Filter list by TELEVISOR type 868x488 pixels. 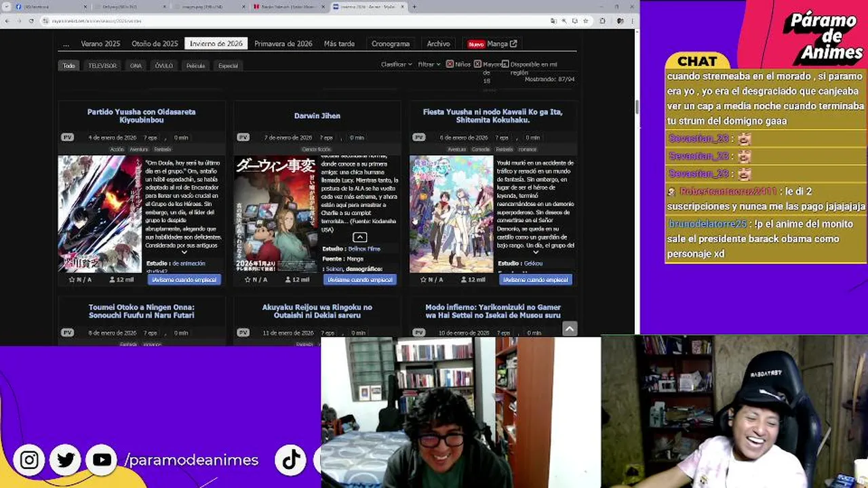(x=102, y=66)
